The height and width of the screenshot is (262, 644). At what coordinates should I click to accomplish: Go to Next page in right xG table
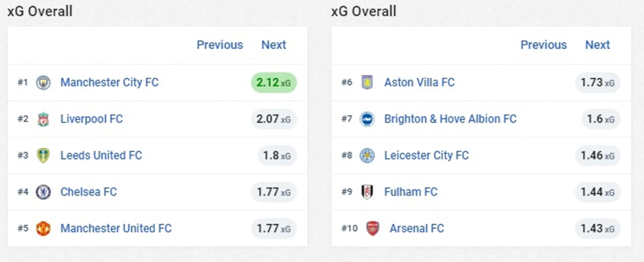tap(597, 45)
